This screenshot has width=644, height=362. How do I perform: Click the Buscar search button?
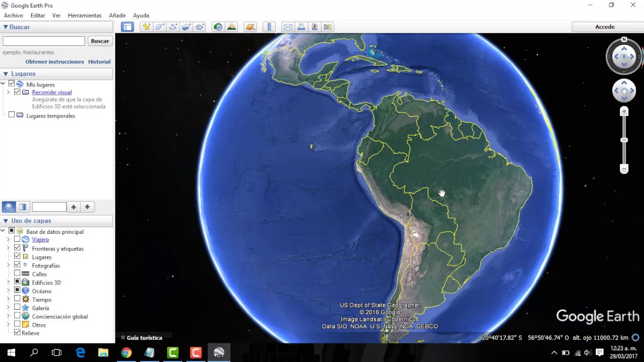[100, 41]
